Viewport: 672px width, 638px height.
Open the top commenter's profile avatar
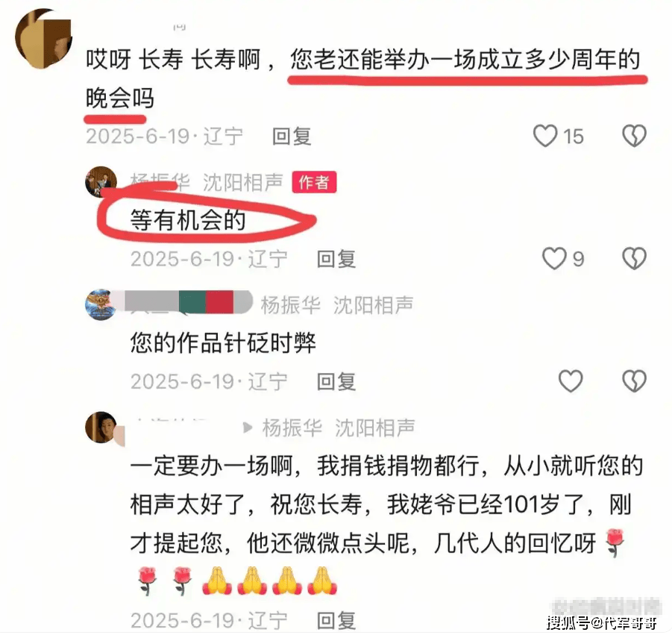(44, 39)
